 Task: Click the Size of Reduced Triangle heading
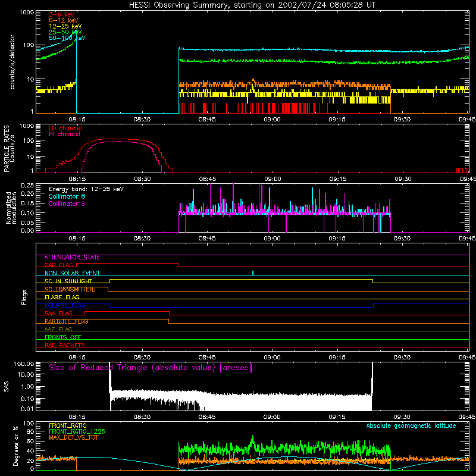[x=151, y=368]
